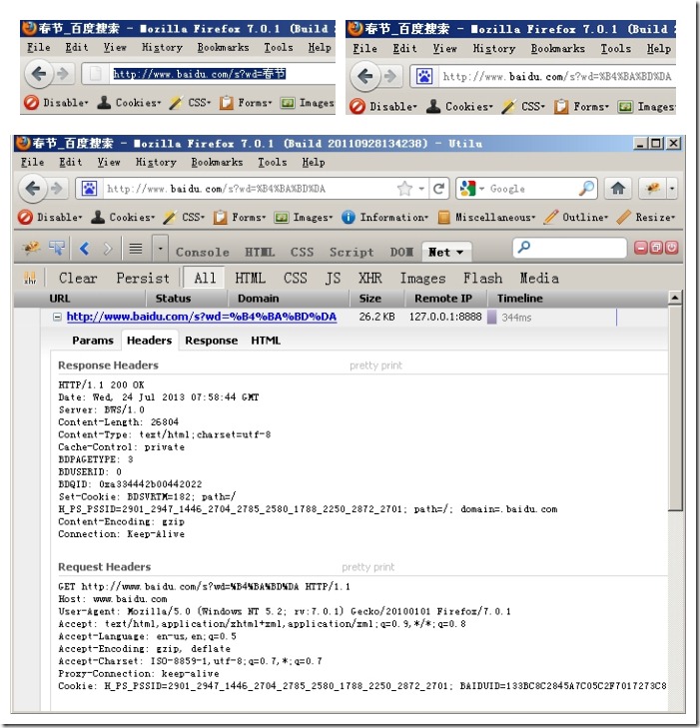Click Back button in top-left Firefox window
Viewport: 700px width, 728px height.
click(39, 73)
